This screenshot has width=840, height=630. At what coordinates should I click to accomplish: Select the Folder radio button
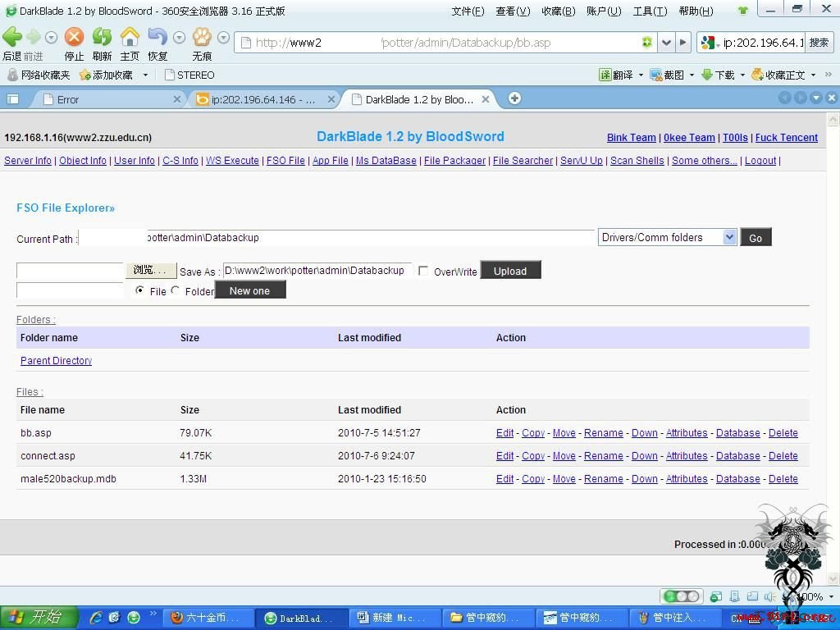click(176, 290)
